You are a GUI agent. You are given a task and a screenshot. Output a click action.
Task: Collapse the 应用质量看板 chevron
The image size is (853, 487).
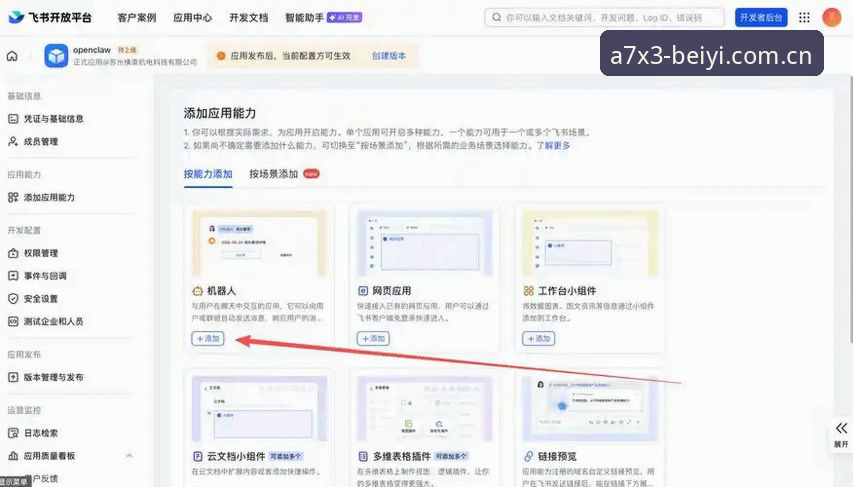tap(129, 455)
